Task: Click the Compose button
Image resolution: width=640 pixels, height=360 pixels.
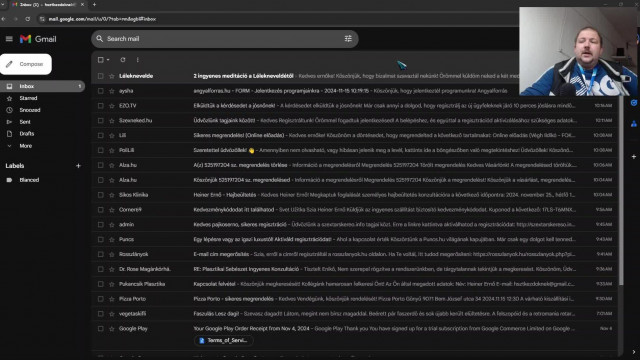Action: point(26,64)
